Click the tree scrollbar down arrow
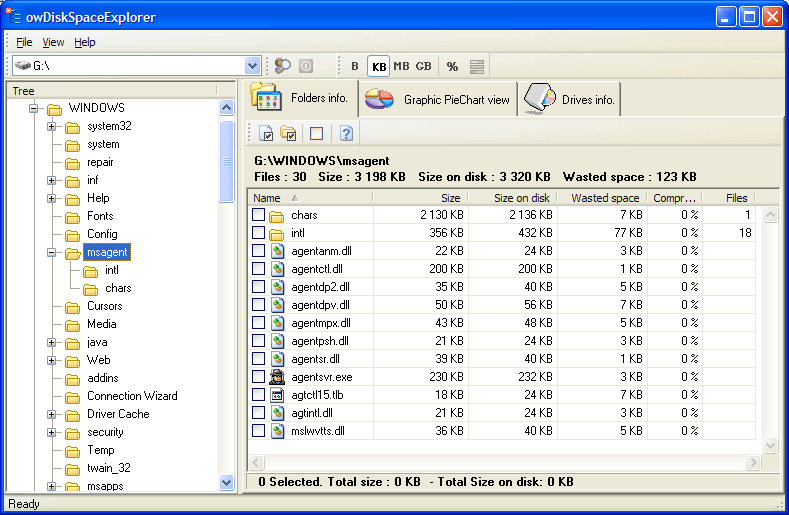789x515 pixels. click(226, 482)
